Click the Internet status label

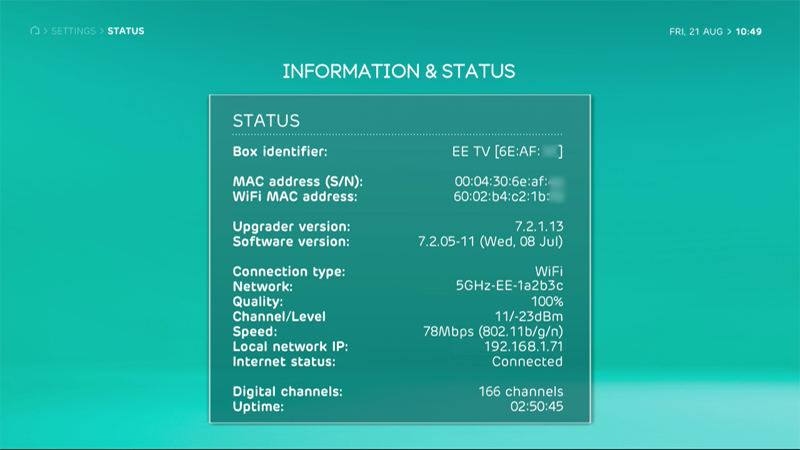point(284,362)
